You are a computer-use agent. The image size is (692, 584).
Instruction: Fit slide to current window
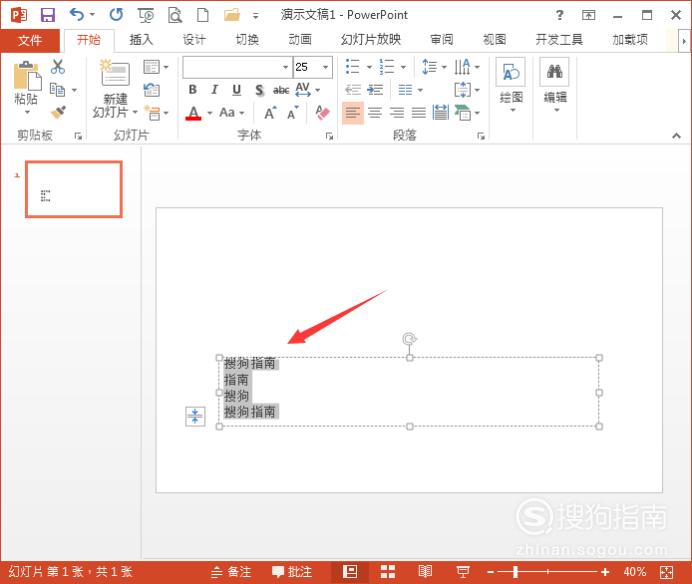pyautogui.click(x=666, y=573)
